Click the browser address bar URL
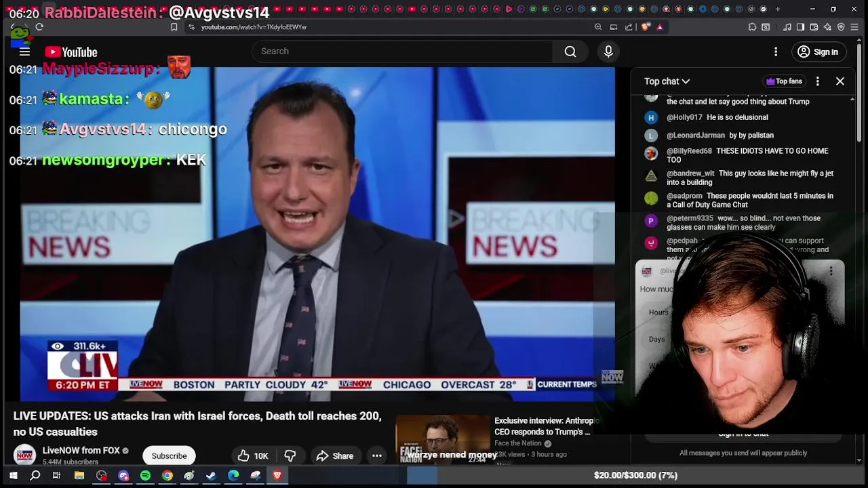The image size is (868, 488). 254,27
